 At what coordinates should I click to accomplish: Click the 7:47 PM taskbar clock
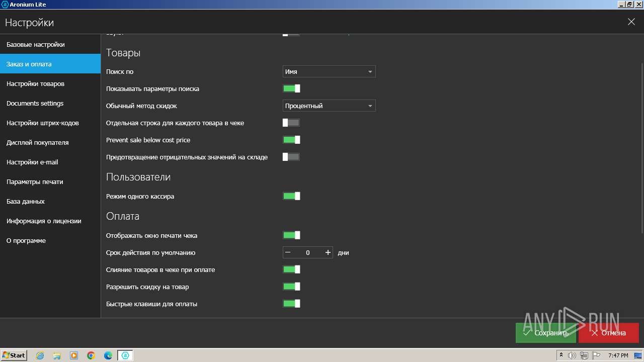click(x=618, y=355)
